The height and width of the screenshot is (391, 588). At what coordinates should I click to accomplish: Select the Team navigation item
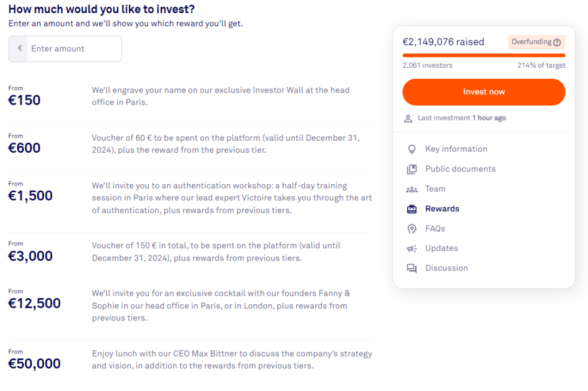coord(435,189)
